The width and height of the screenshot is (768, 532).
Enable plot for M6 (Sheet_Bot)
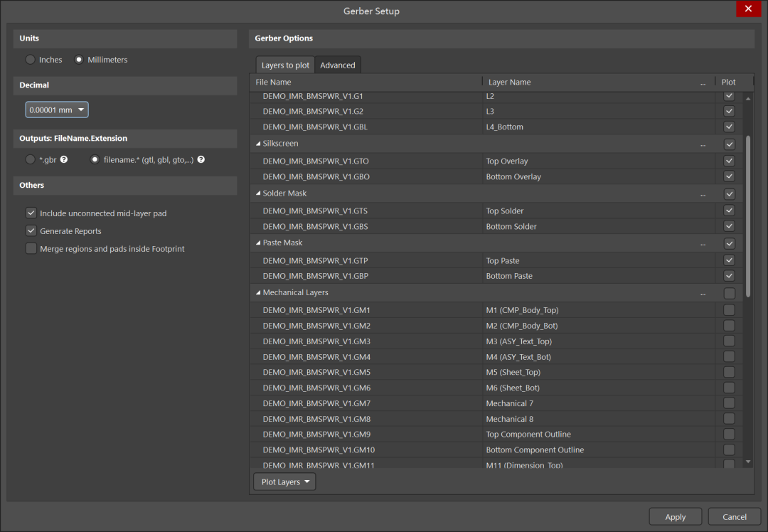[729, 388]
